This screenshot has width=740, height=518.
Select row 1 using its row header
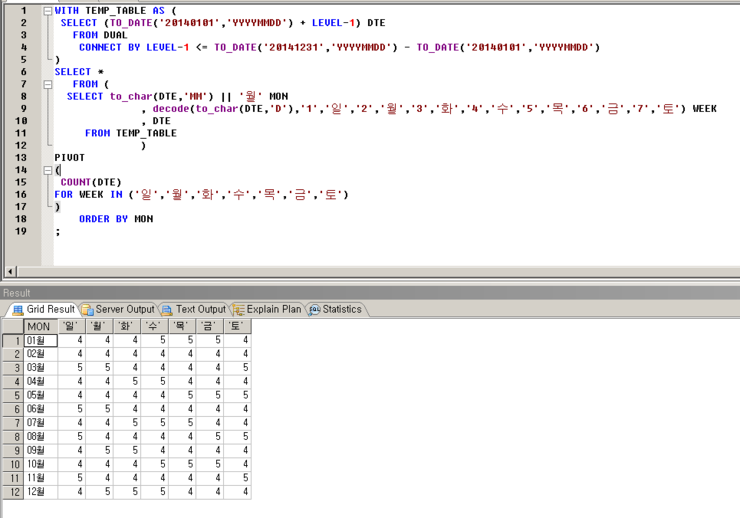click(12, 341)
